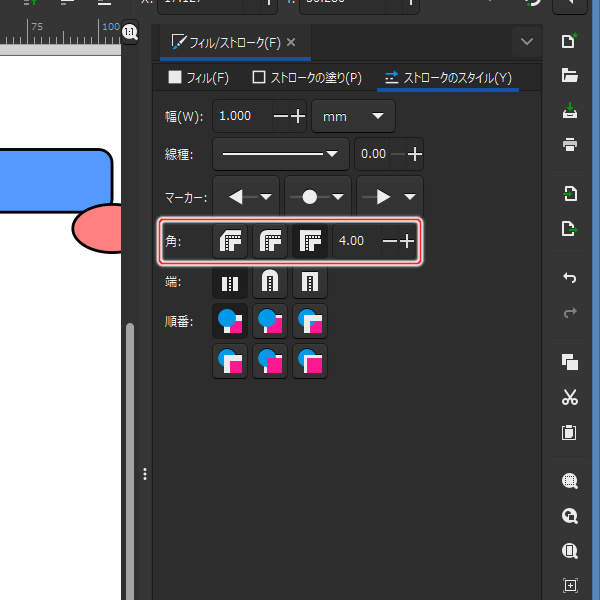Screen dimensions: 600x600
Task: Click the three-dot panel resize handle
Action: pos(145,474)
